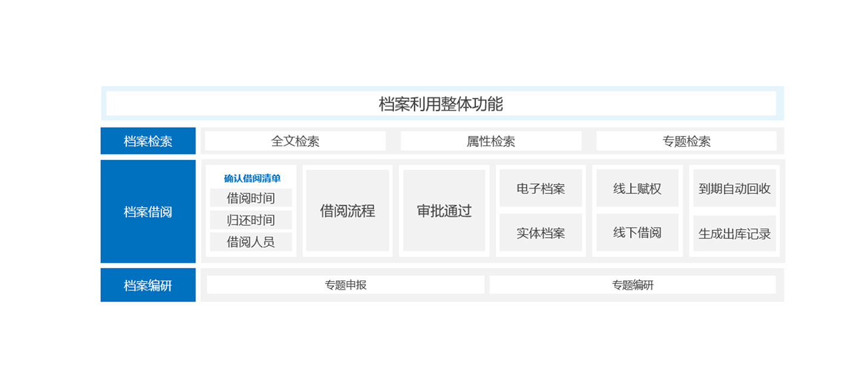
Task: Choose the 属性检索 option
Action: tap(491, 141)
